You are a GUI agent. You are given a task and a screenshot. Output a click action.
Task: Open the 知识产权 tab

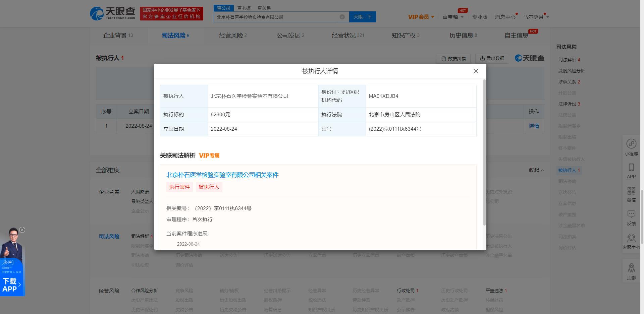click(406, 35)
